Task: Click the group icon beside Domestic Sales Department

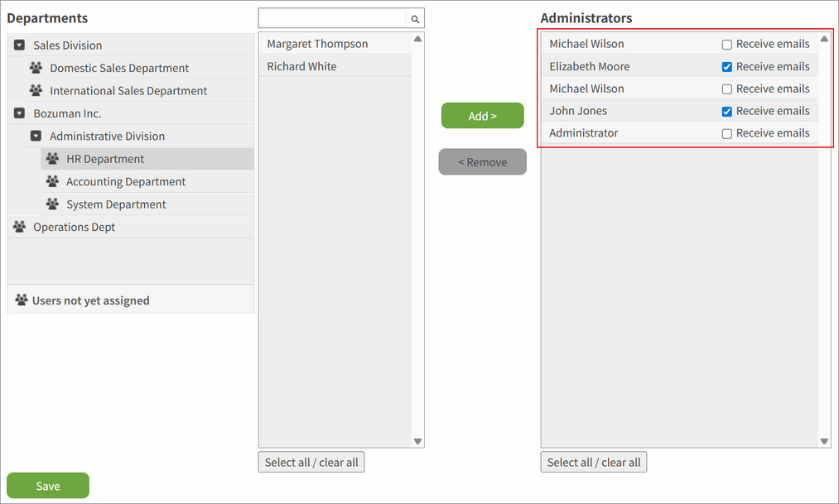Action: pos(36,68)
